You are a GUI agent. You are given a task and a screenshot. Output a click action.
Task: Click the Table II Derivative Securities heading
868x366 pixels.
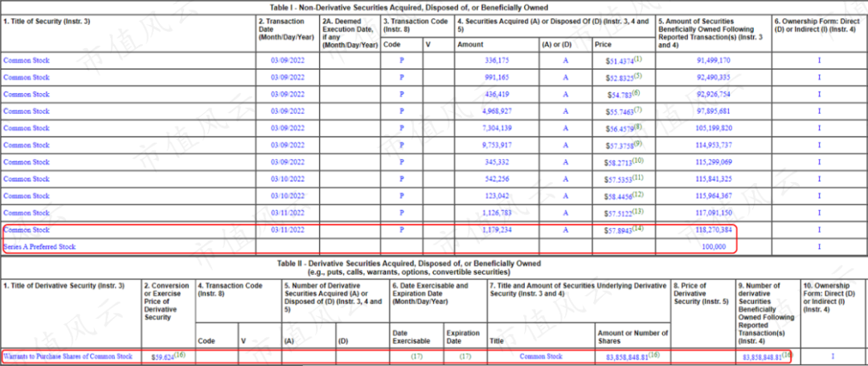point(409,264)
